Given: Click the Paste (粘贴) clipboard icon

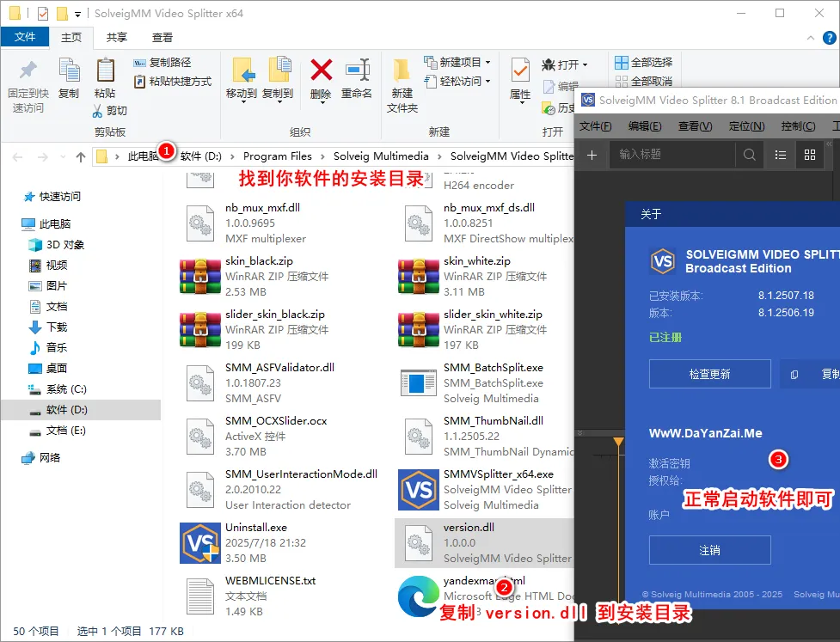Looking at the screenshot, I should pyautogui.click(x=105, y=70).
